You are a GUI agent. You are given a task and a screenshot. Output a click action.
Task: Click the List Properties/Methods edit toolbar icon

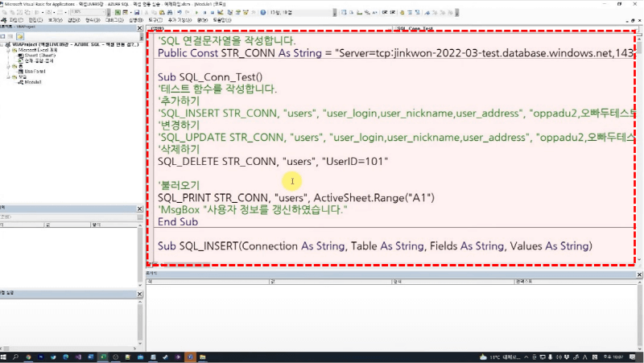pos(344,12)
